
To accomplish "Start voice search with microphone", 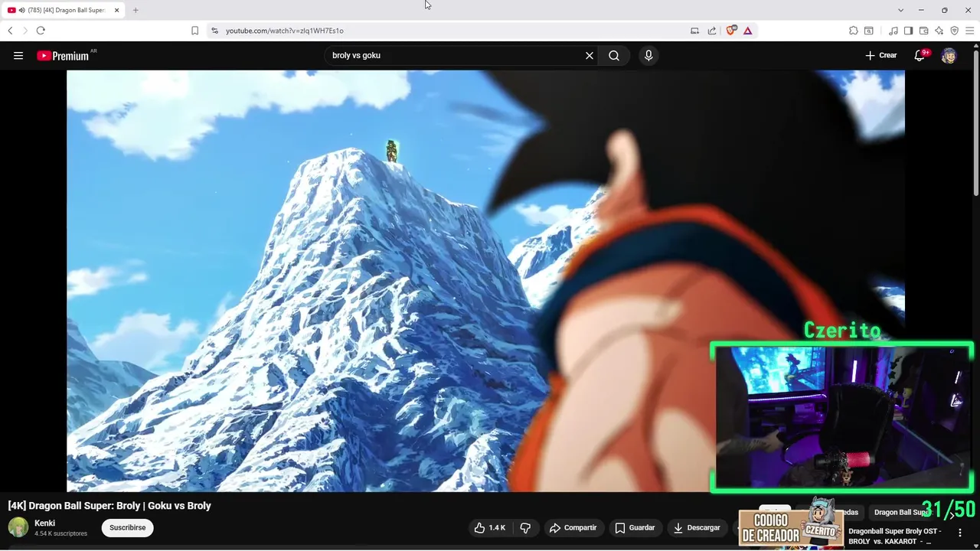I will (x=648, y=55).
